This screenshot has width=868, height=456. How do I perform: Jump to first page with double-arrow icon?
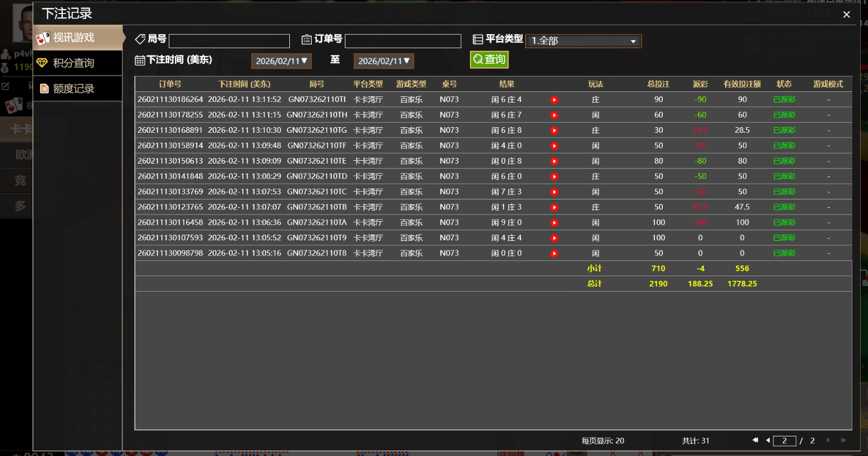tap(755, 441)
